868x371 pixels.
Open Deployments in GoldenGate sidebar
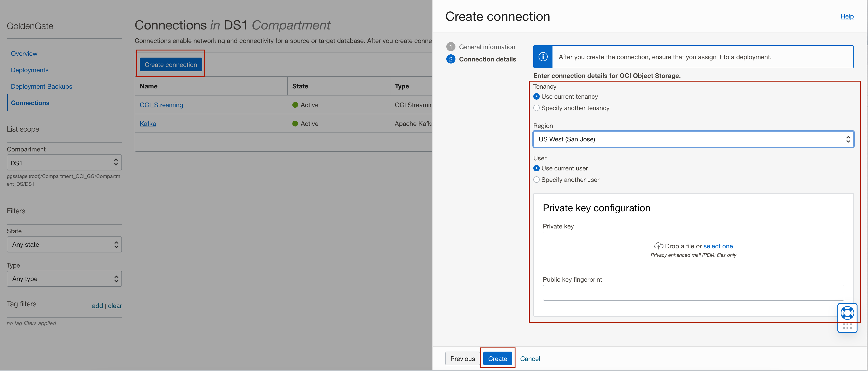(30, 70)
